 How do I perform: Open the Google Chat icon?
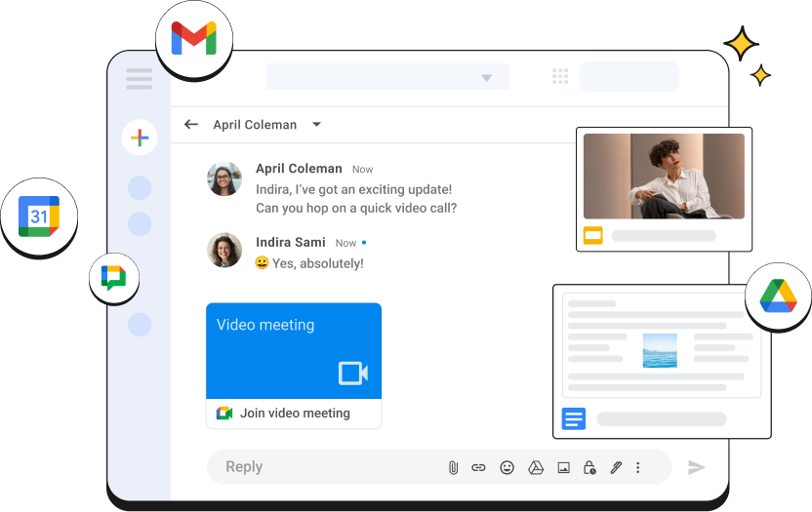pos(114,278)
